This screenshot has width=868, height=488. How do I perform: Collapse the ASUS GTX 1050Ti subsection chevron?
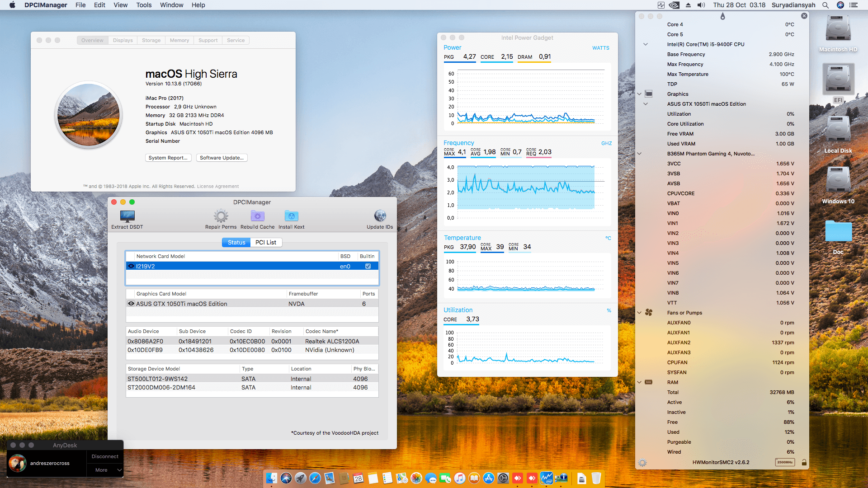646,104
